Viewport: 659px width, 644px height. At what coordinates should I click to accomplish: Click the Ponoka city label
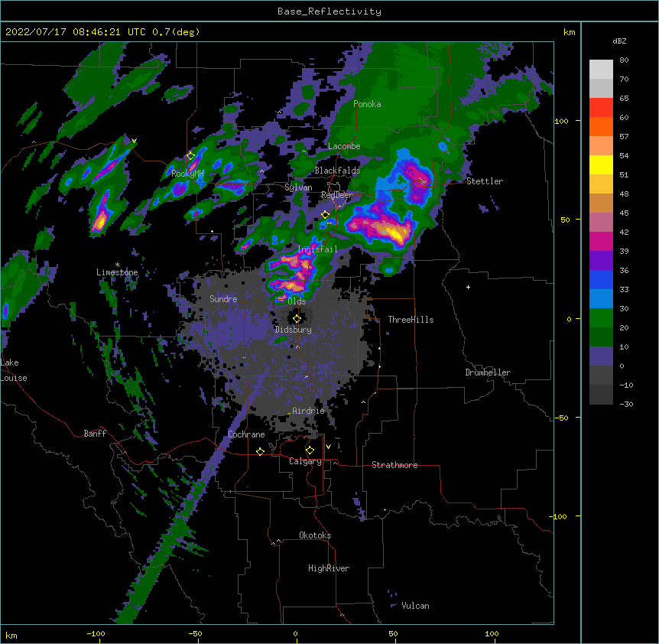[x=367, y=104]
